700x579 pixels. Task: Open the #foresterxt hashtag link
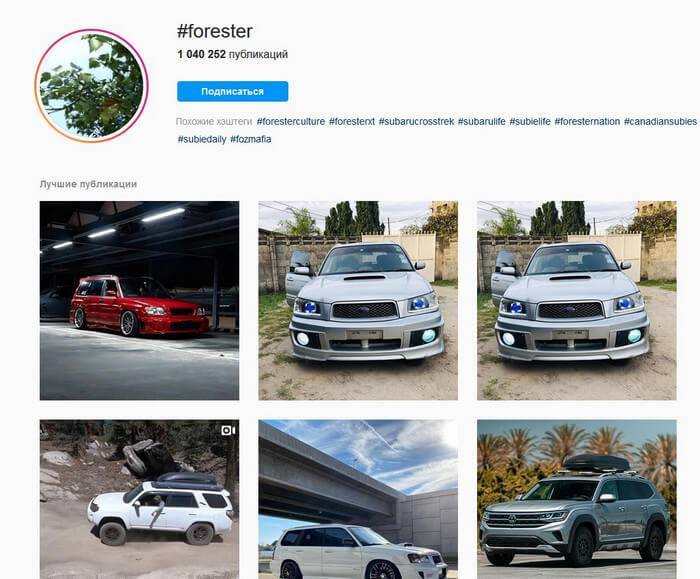[352, 121]
